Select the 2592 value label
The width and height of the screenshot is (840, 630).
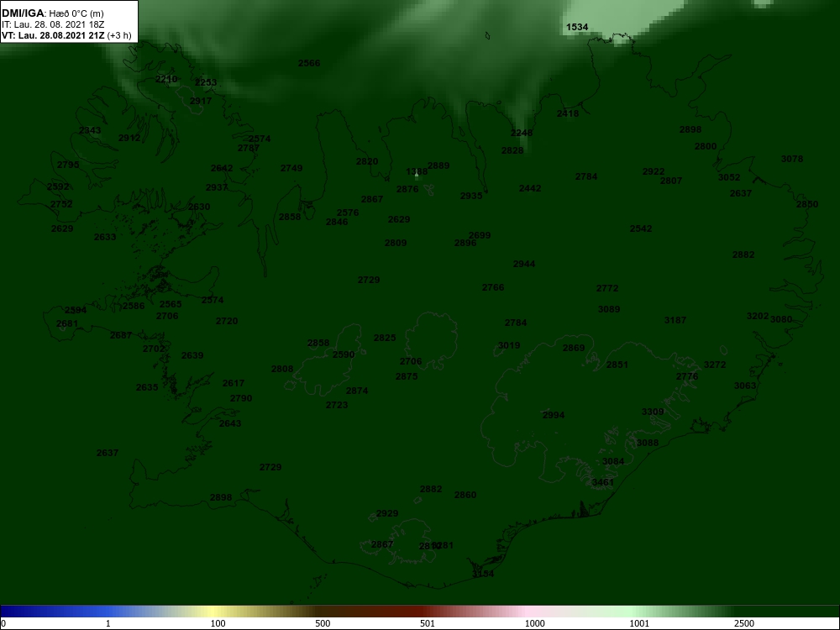58,186
